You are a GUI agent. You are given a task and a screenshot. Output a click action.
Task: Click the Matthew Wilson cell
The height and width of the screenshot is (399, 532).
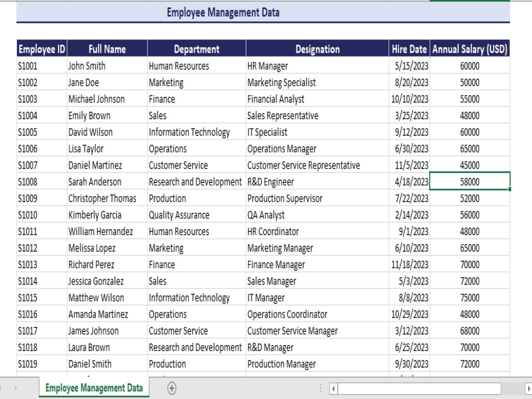coord(107,297)
